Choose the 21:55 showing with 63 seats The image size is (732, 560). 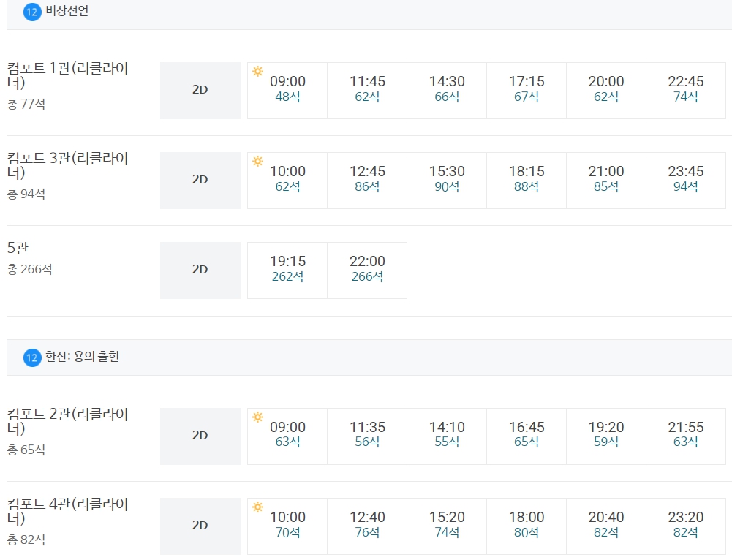[x=686, y=436]
